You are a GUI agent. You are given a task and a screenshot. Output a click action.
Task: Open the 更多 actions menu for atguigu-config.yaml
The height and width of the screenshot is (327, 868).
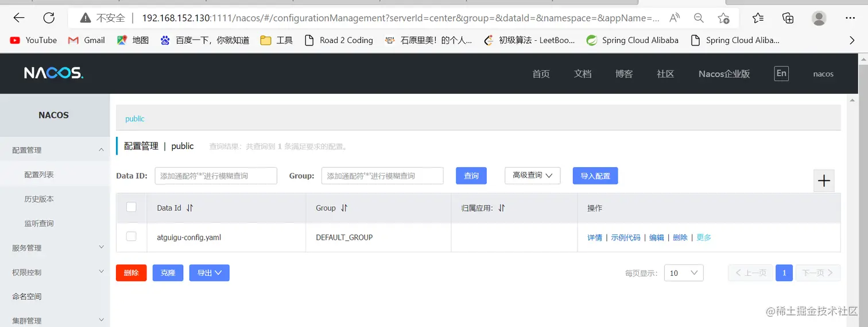coord(704,237)
